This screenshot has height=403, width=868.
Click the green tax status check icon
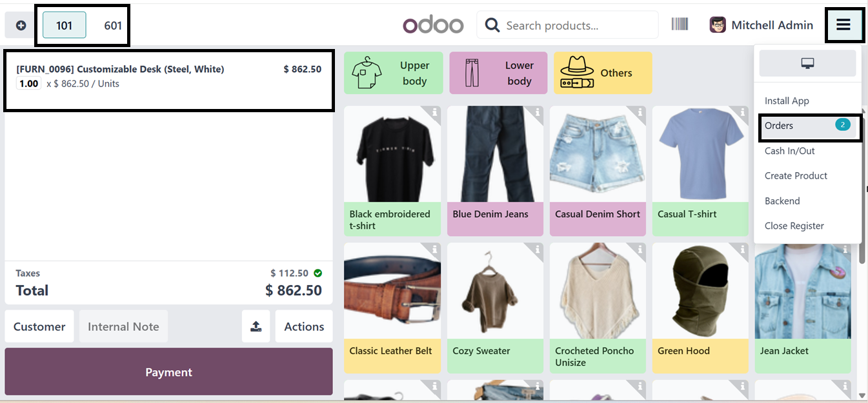(318, 273)
